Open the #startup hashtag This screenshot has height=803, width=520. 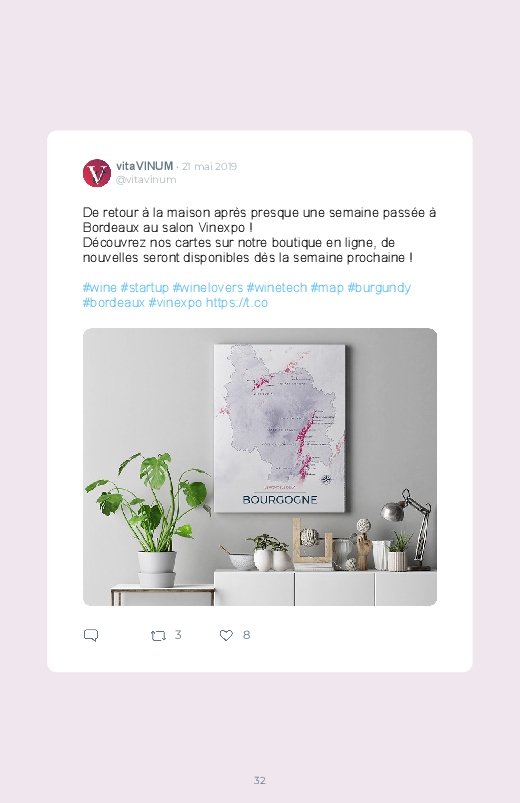point(144,287)
